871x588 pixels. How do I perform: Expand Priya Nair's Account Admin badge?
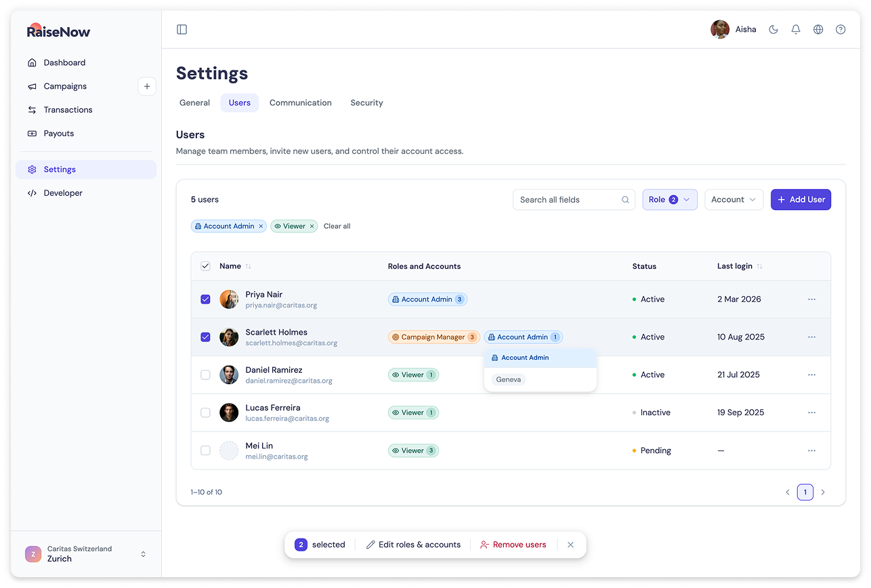click(x=427, y=299)
